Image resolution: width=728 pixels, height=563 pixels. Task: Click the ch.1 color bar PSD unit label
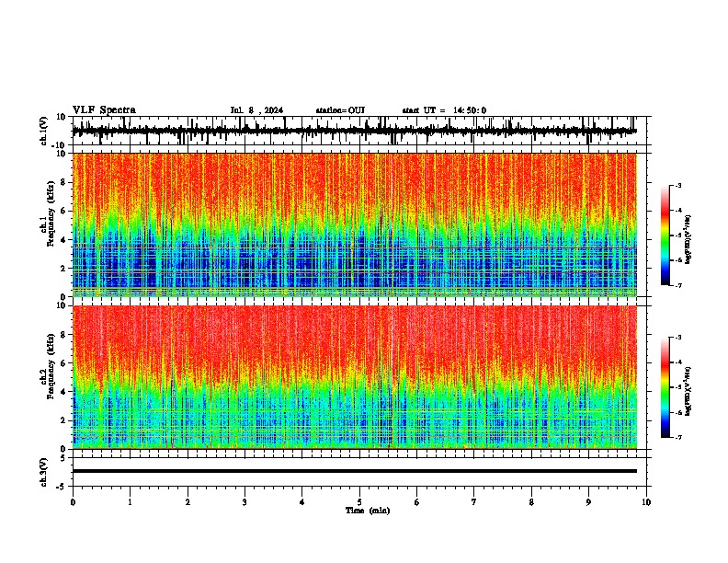[x=688, y=240]
